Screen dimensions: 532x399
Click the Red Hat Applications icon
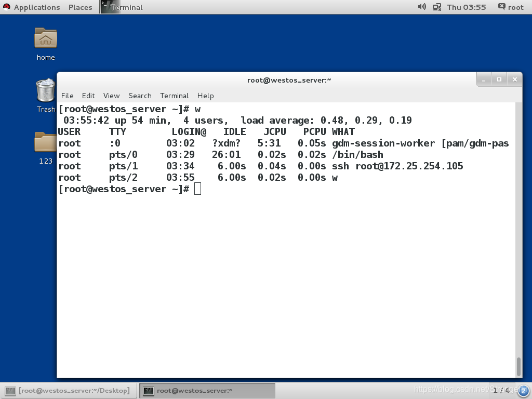click(x=6, y=7)
